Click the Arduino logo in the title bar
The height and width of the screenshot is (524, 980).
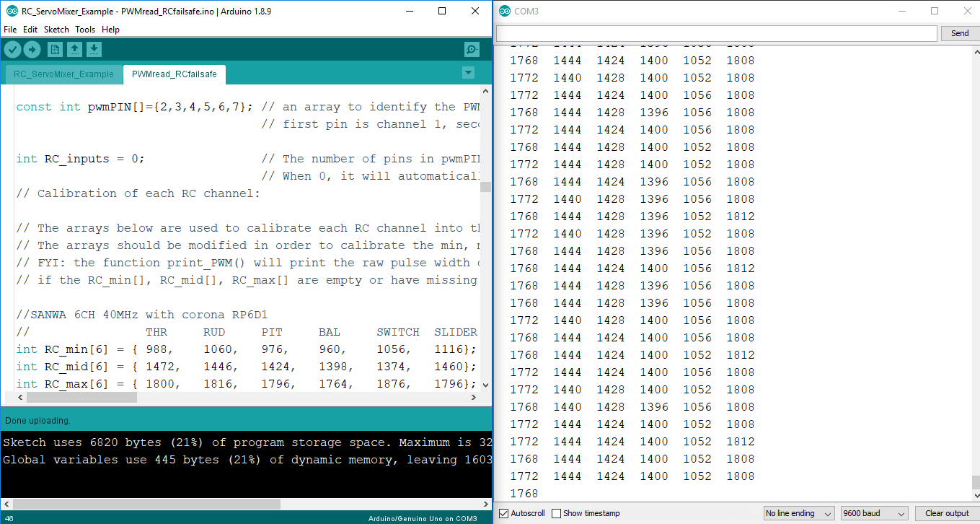10,11
